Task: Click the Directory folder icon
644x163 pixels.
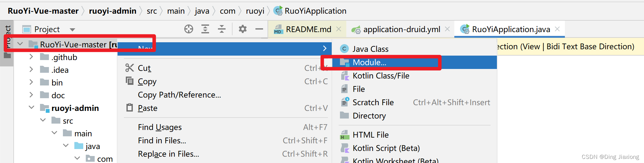Action: pos(344,115)
